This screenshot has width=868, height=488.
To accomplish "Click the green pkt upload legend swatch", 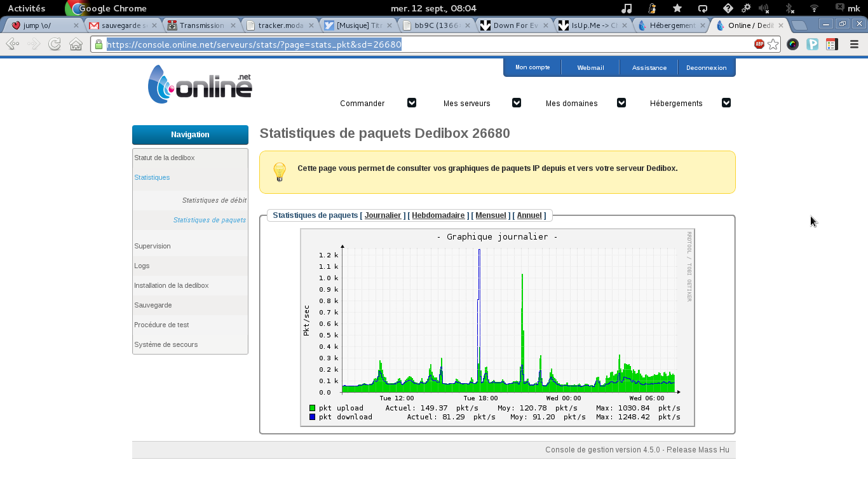I will (x=312, y=408).
